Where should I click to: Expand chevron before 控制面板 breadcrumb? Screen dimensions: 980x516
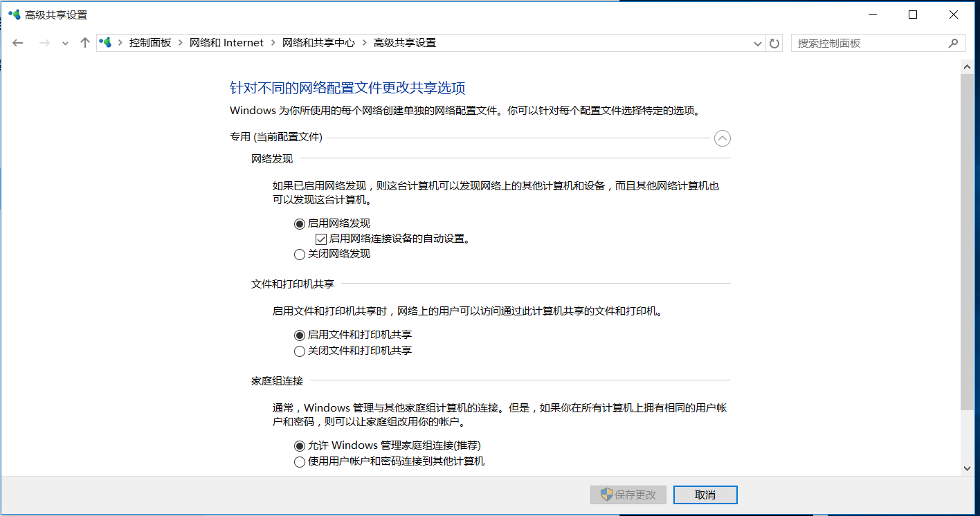point(120,43)
